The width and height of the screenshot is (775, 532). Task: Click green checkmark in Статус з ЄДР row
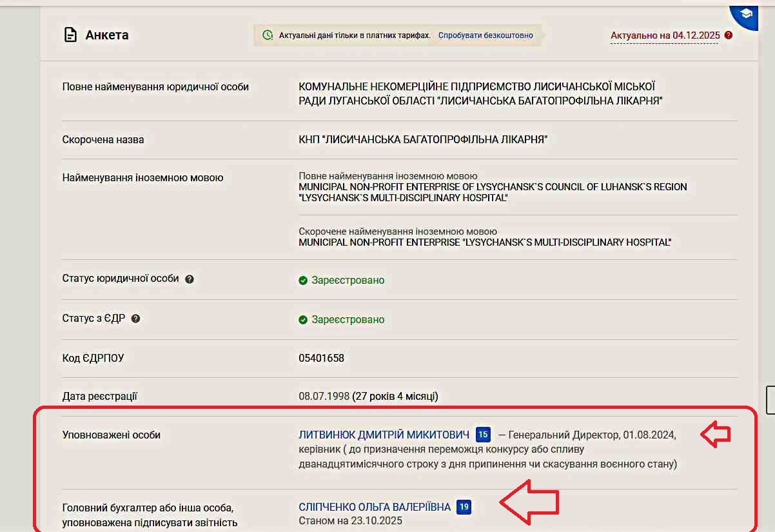click(x=303, y=320)
